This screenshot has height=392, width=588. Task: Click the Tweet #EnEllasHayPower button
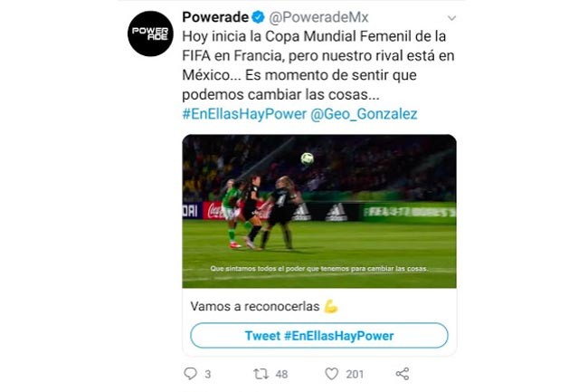[x=319, y=335]
